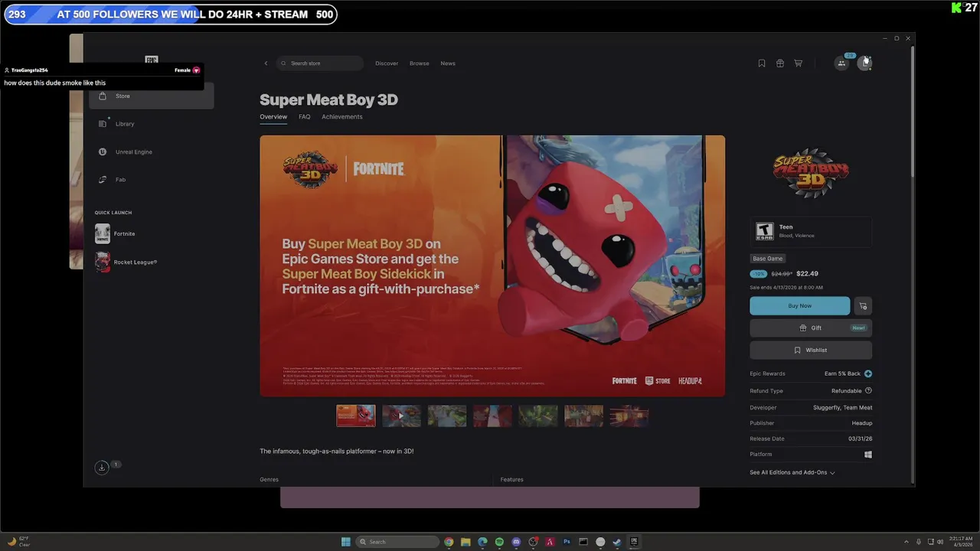
Task: Click the Buy Now button
Action: [800, 306]
